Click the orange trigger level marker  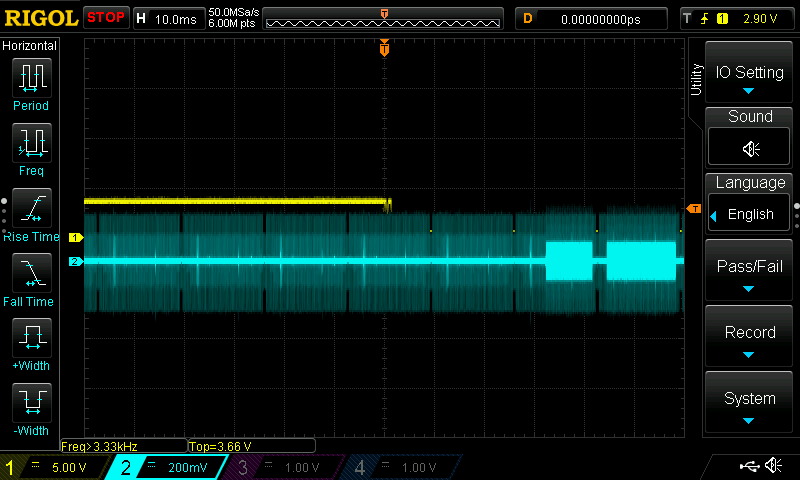point(694,208)
